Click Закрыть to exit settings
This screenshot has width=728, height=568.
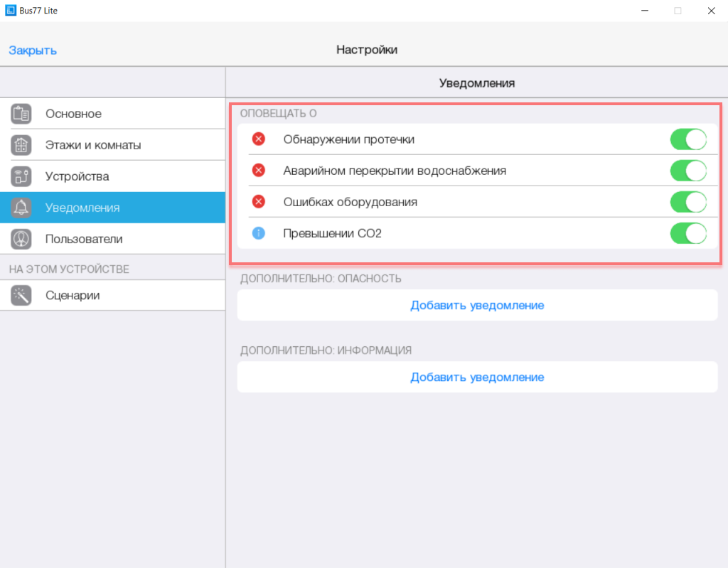coord(32,50)
